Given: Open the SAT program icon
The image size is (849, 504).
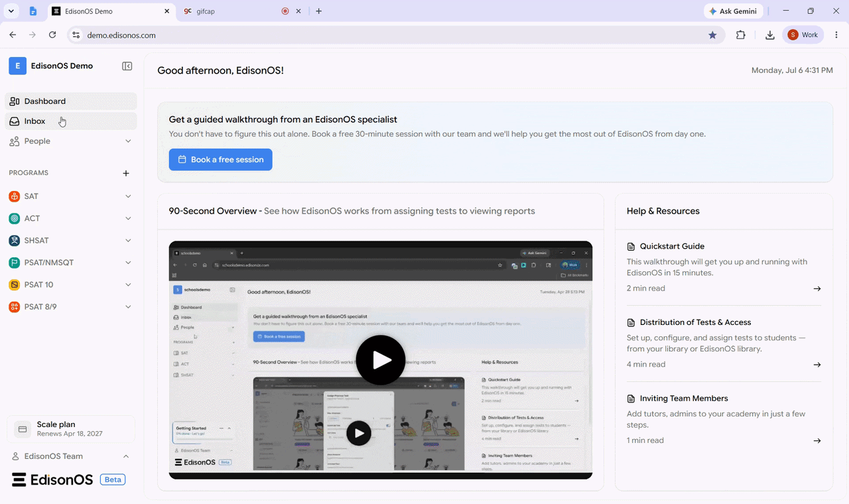Looking at the screenshot, I should 15,196.
